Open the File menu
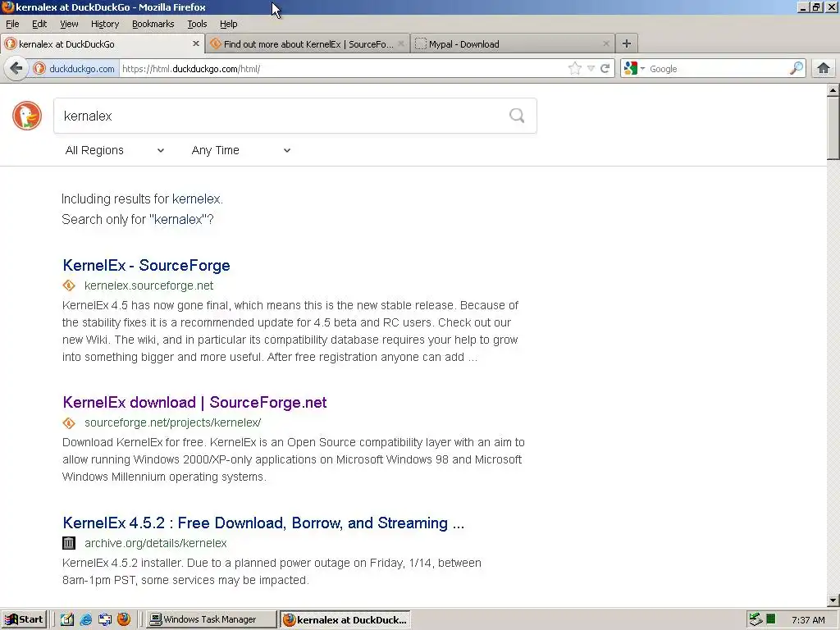840x630 pixels. pyautogui.click(x=12, y=24)
